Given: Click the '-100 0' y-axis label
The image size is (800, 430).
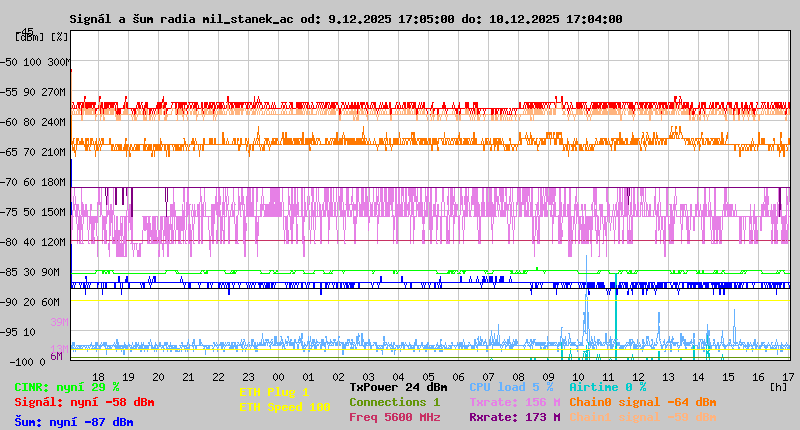Looking at the screenshot, I should (27, 362).
